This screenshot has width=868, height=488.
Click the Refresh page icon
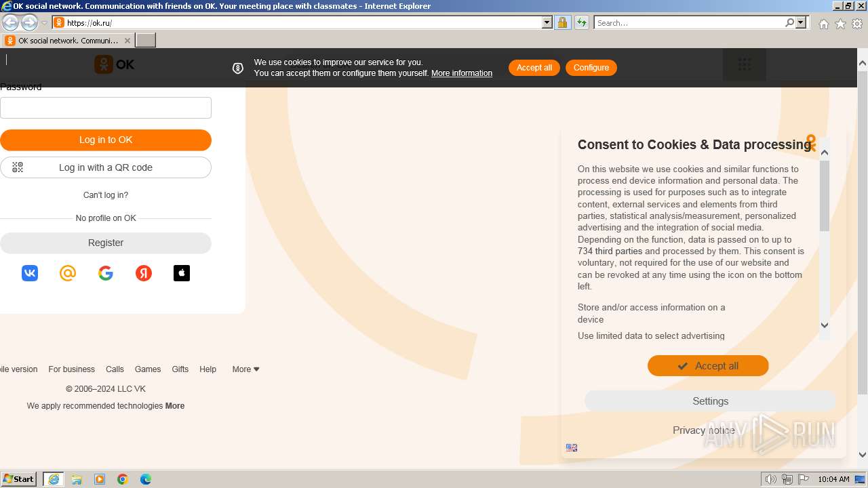(581, 22)
